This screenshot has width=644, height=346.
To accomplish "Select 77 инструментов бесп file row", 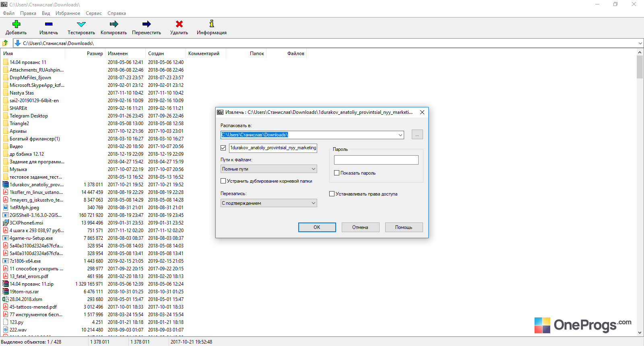I will [x=93, y=315].
